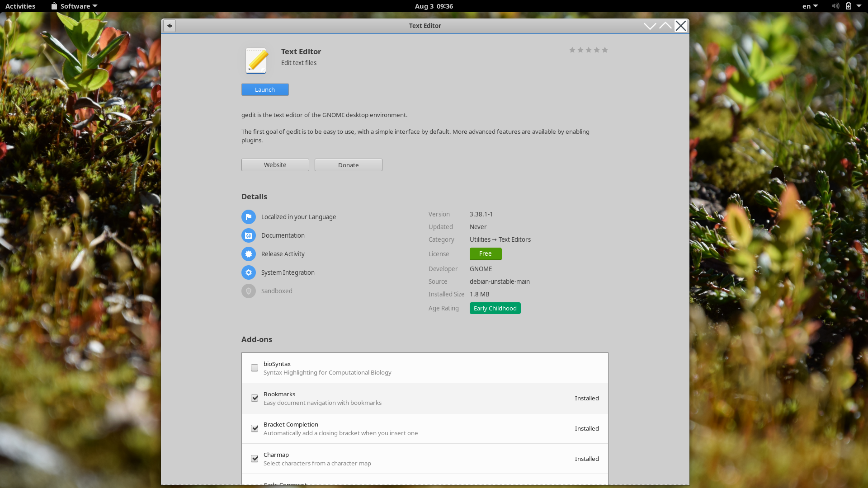Minimize window with the down chevron button
This screenshot has width=868, height=488.
click(650, 26)
